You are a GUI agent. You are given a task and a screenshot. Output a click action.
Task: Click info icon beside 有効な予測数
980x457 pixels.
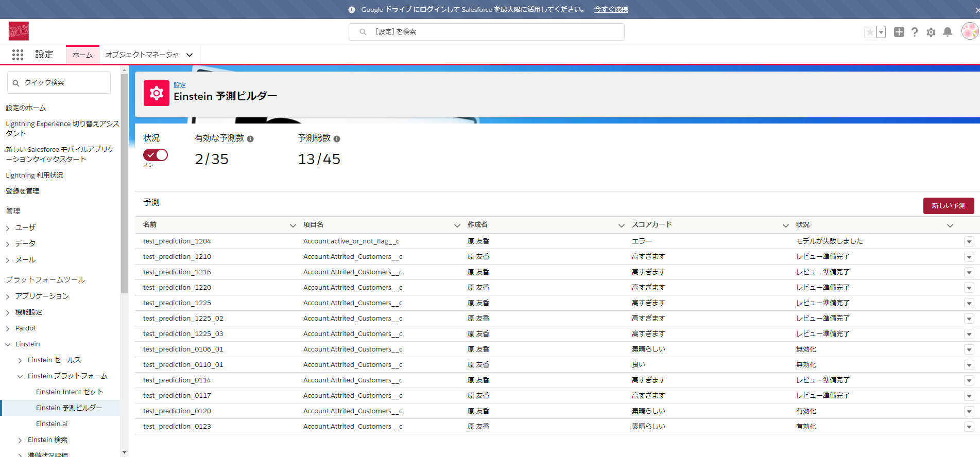[250, 139]
